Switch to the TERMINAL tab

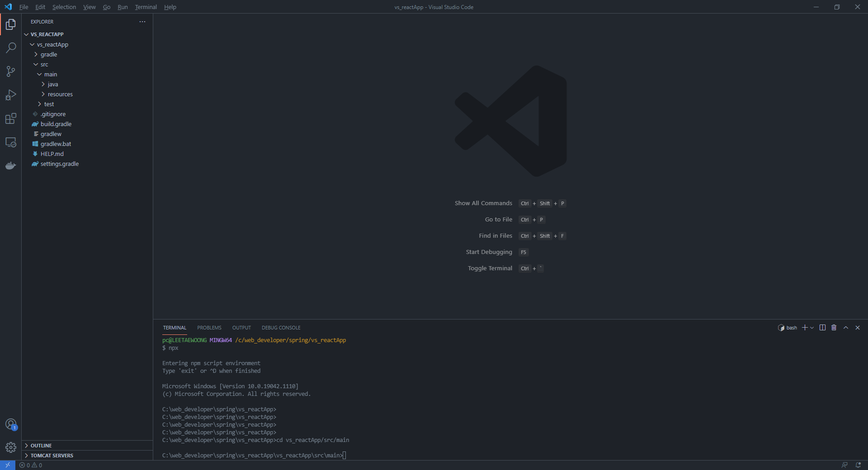[x=175, y=328]
